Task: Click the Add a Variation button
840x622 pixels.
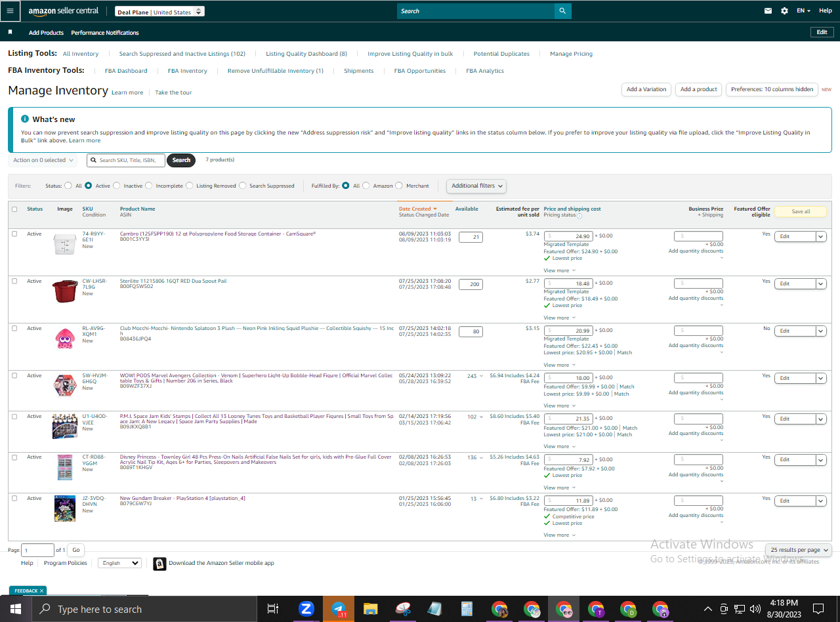Action: pyautogui.click(x=646, y=89)
